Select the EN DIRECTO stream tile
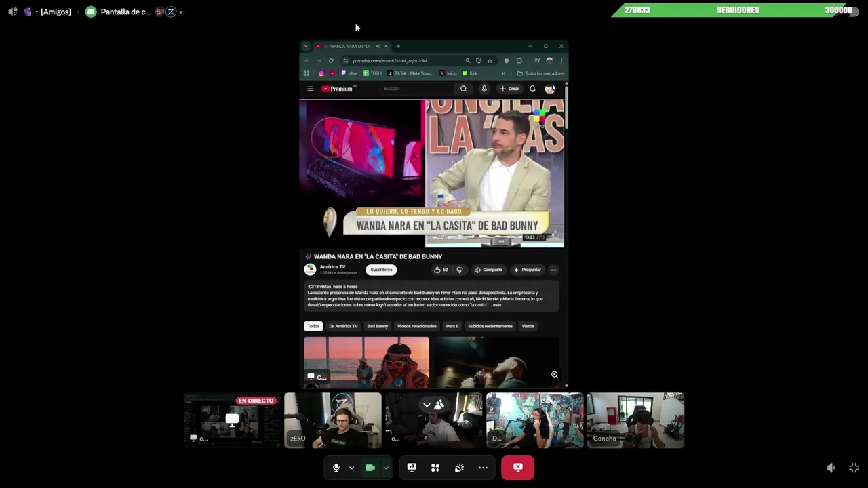This screenshot has height=488, width=868. [x=232, y=420]
